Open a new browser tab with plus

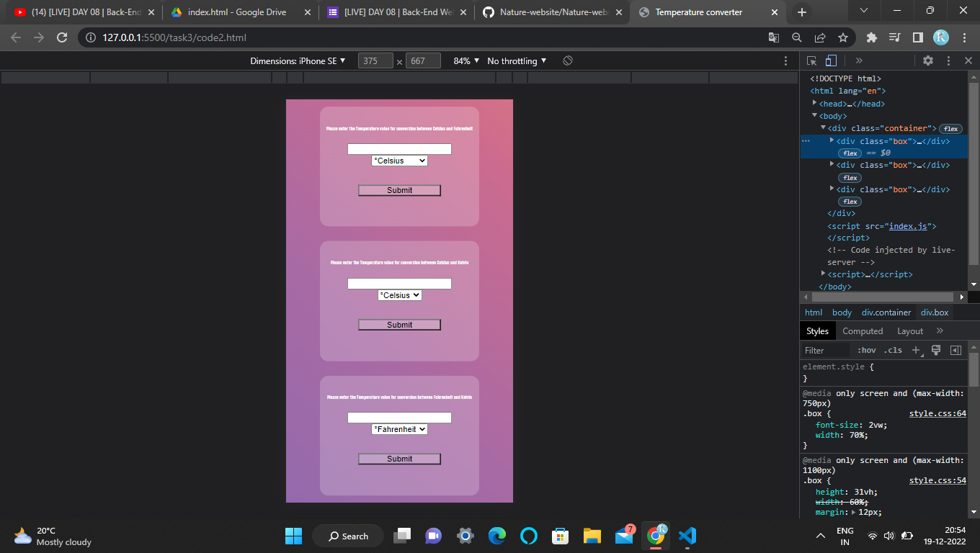click(801, 12)
